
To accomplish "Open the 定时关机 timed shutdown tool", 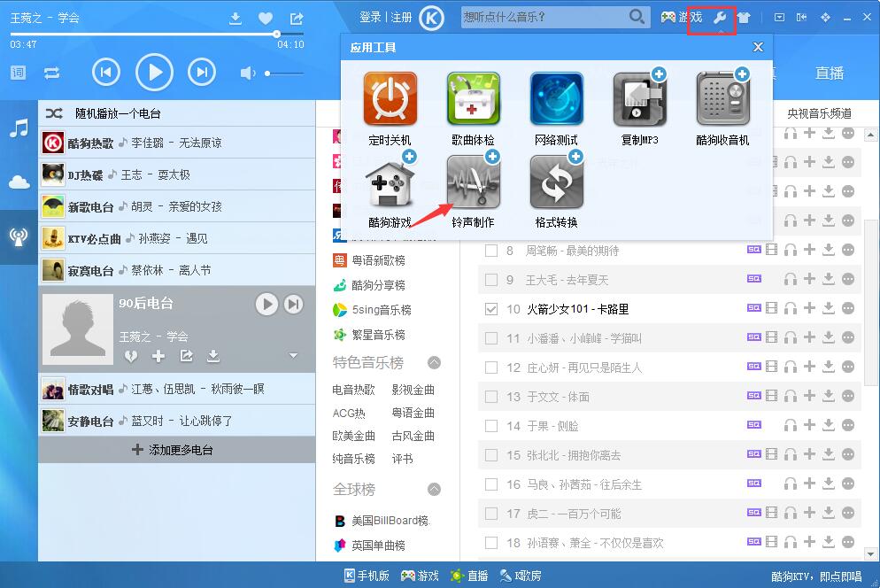I will [x=390, y=99].
